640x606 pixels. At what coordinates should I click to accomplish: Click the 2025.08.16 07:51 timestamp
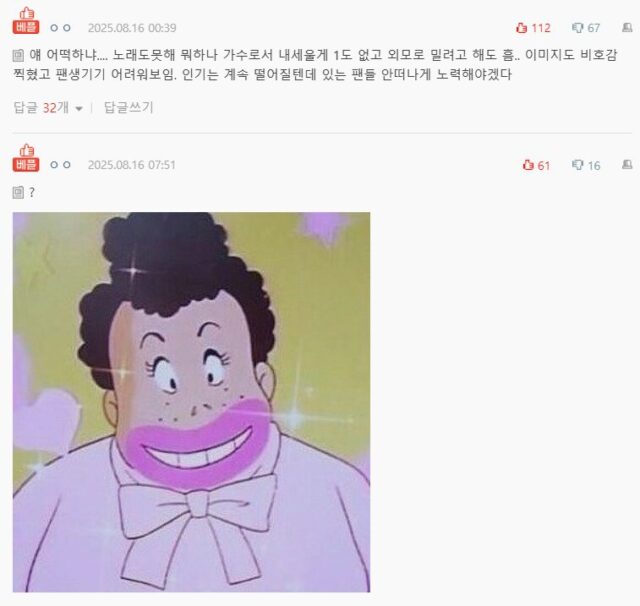pos(132,165)
